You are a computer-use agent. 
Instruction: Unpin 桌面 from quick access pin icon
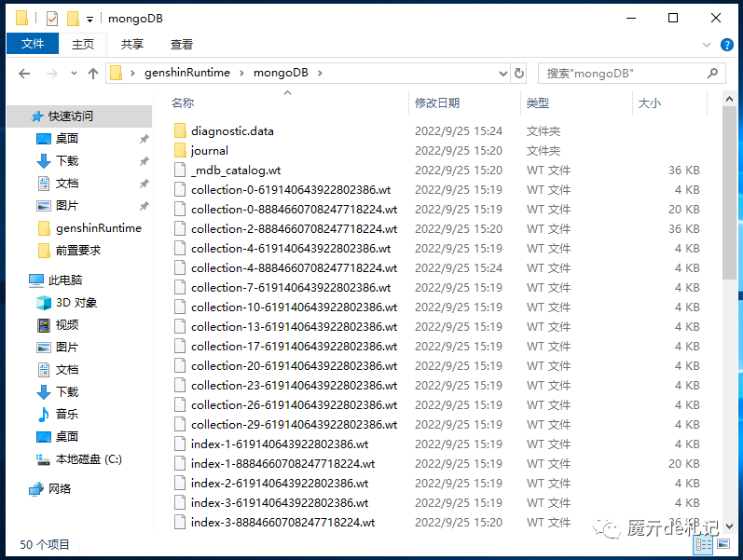(144, 139)
